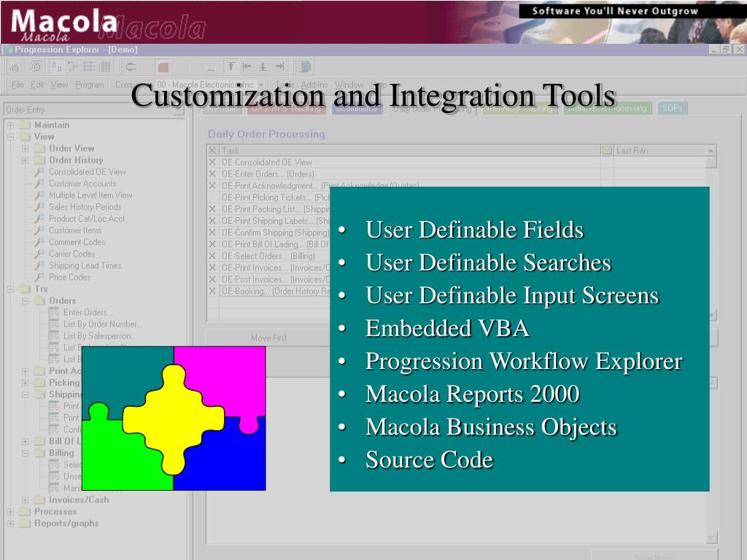Toggle the X checkbox for OE-Confirm Shipping
The height and width of the screenshot is (560, 747).
tap(212, 233)
